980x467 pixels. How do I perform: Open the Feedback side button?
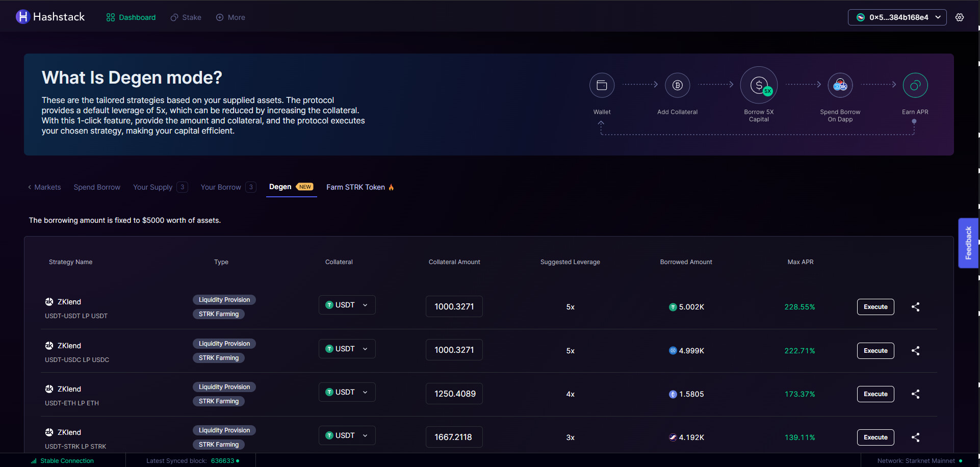click(968, 243)
